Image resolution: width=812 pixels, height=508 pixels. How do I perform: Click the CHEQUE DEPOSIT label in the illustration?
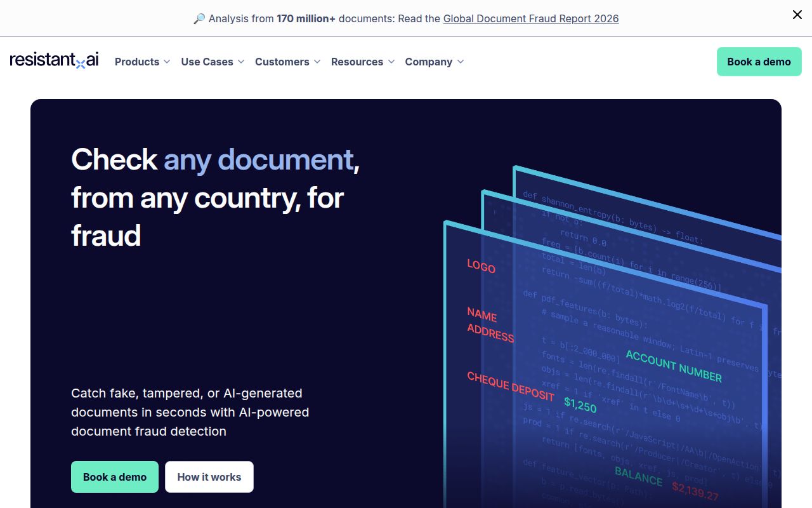tap(511, 385)
